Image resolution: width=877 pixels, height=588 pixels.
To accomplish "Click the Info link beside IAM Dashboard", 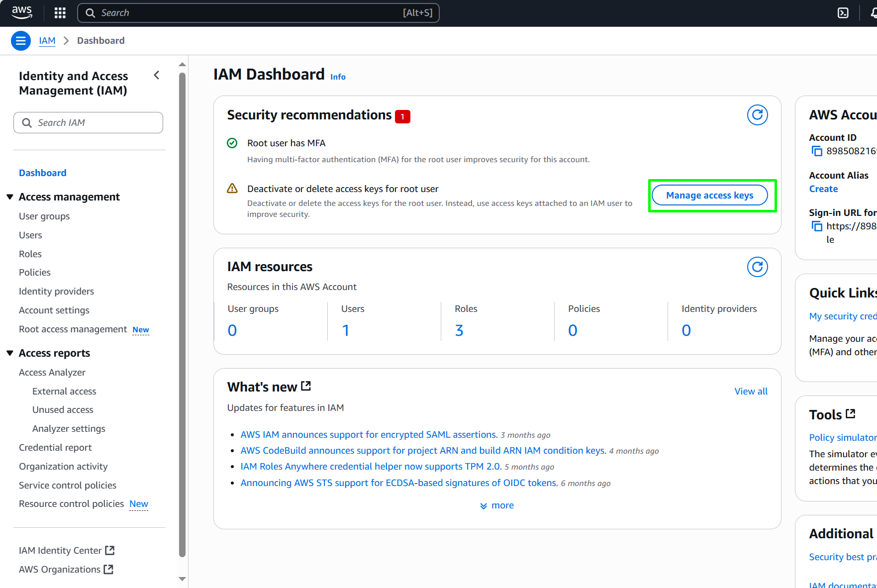I will click(x=338, y=77).
